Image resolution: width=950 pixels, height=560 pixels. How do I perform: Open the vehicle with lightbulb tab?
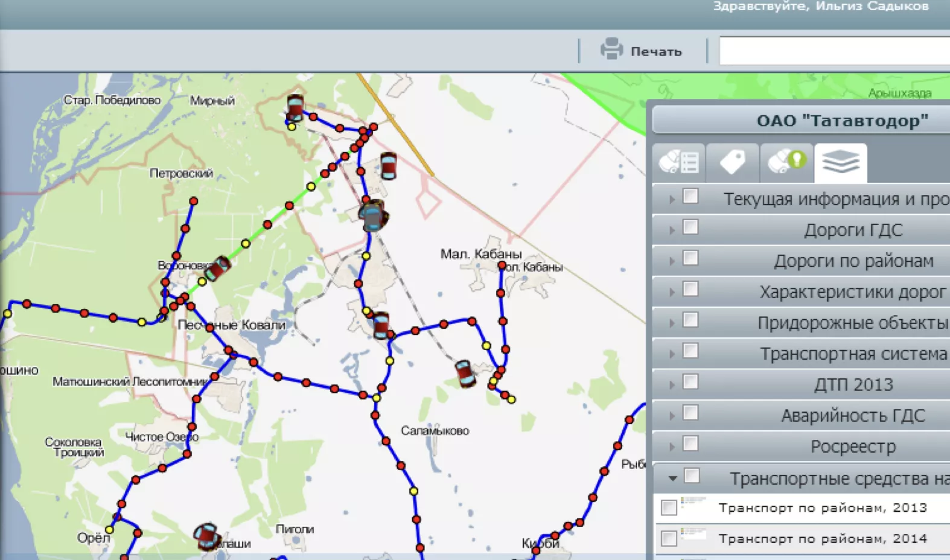click(786, 162)
